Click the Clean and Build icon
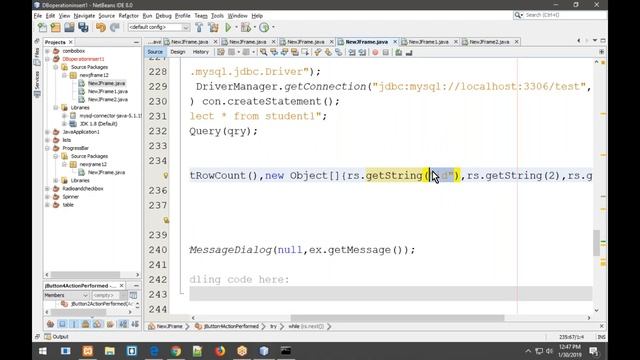The width and height of the screenshot is (640, 360). click(213, 27)
